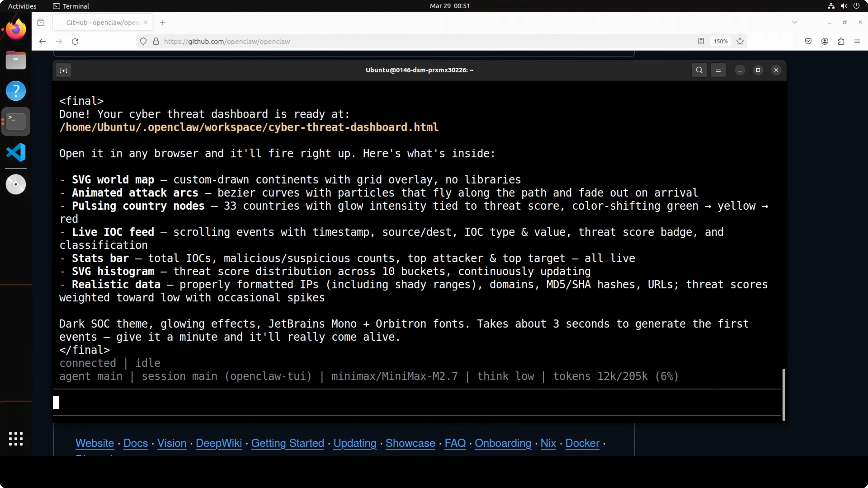This screenshot has height=488, width=868.
Task: Open the Activities overview
Action: click(22, 6)
